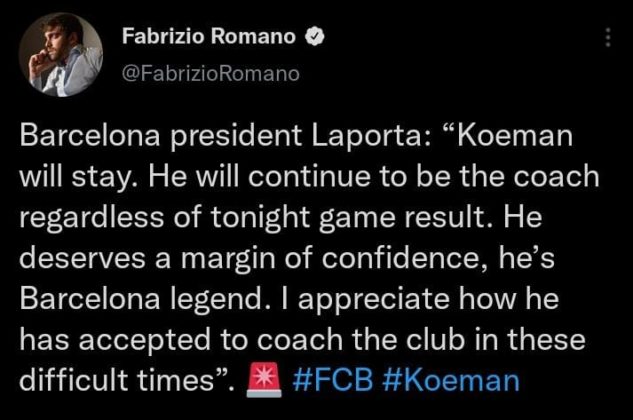Image resolution: width=633 pixels, height=420 pixels.
Task: Open the @FabrizioRomano handle link
Action: coord(210,74)
